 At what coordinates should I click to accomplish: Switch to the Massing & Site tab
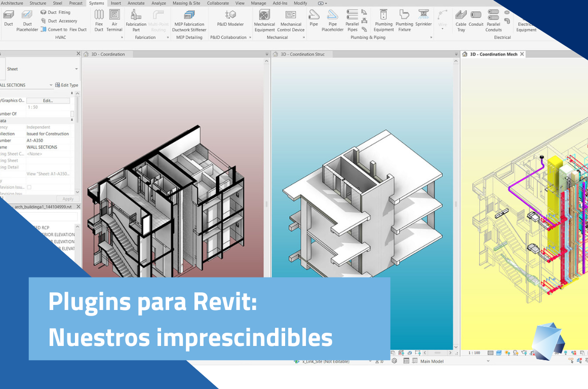(x=186, y=3)
